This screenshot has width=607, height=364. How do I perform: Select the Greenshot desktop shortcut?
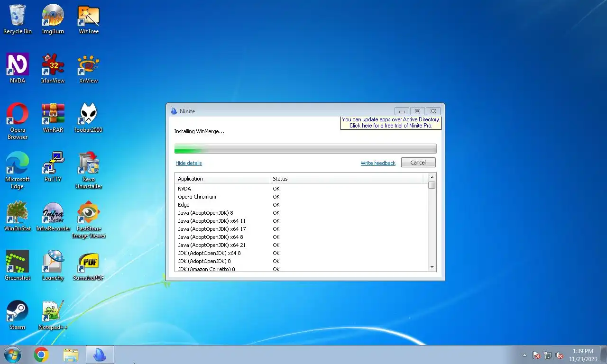coord(18,265)
